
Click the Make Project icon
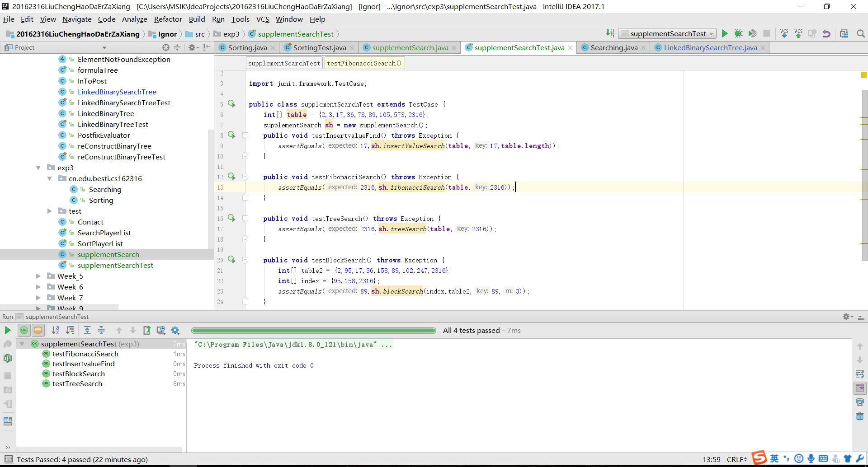pos(610,33)
